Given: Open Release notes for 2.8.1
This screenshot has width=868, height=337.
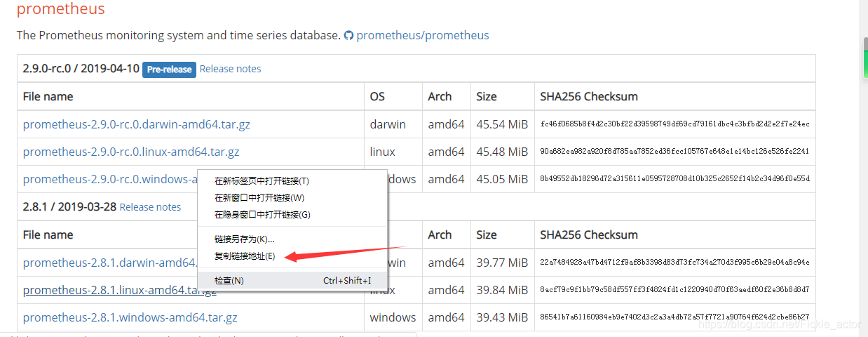Looking at the screenshot, I should [x=150, y=207].
